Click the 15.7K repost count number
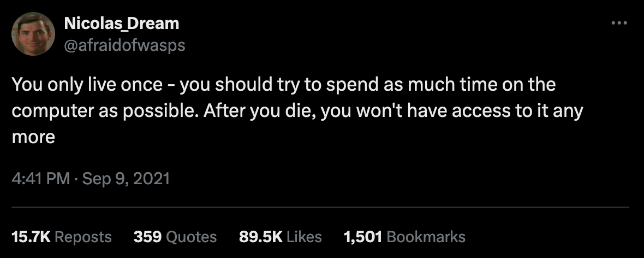 pyautogui.click(x=31, y=237)
